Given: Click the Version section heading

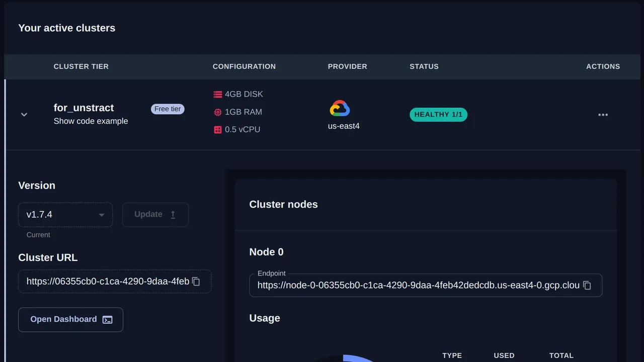Looking at the screenshot, I should [37, 186].
